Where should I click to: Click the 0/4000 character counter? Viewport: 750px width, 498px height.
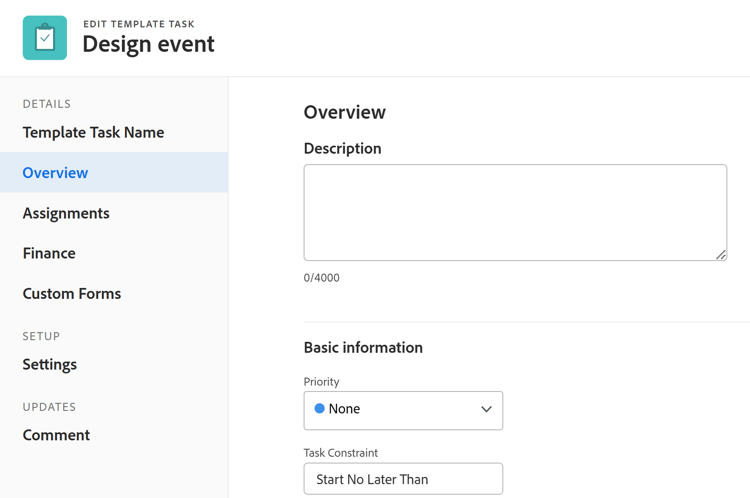[x=322, y=278]
